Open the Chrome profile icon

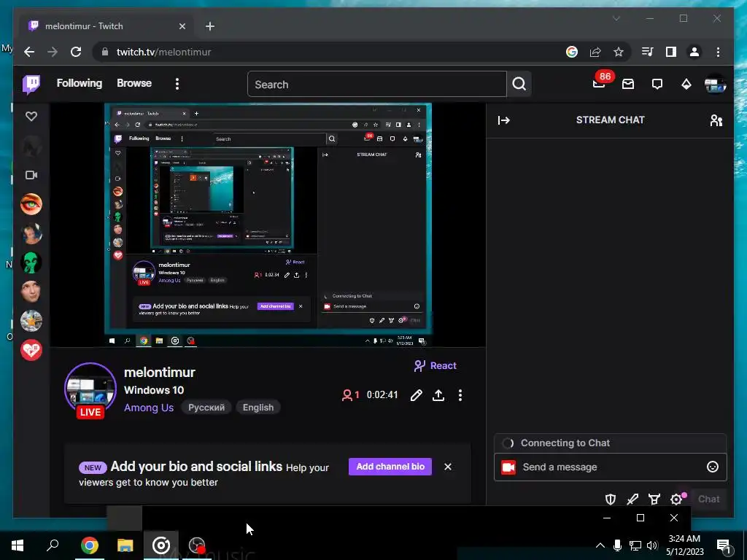pos(694,52)
